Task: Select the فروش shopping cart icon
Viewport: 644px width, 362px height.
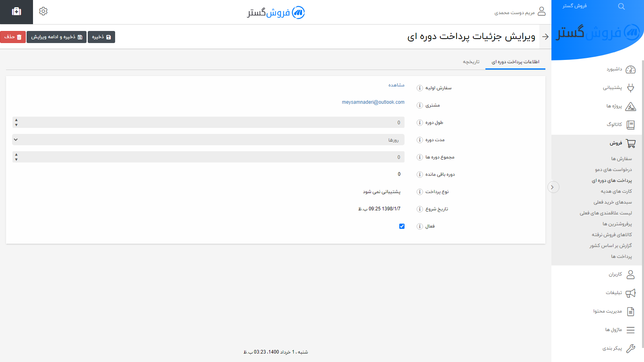Action: [x=631, y=143]
